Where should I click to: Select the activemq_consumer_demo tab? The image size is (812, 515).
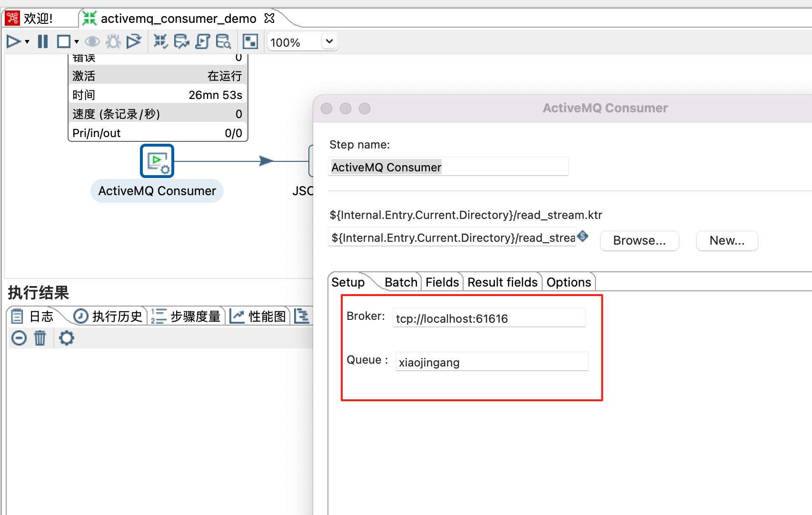[178, 19]
